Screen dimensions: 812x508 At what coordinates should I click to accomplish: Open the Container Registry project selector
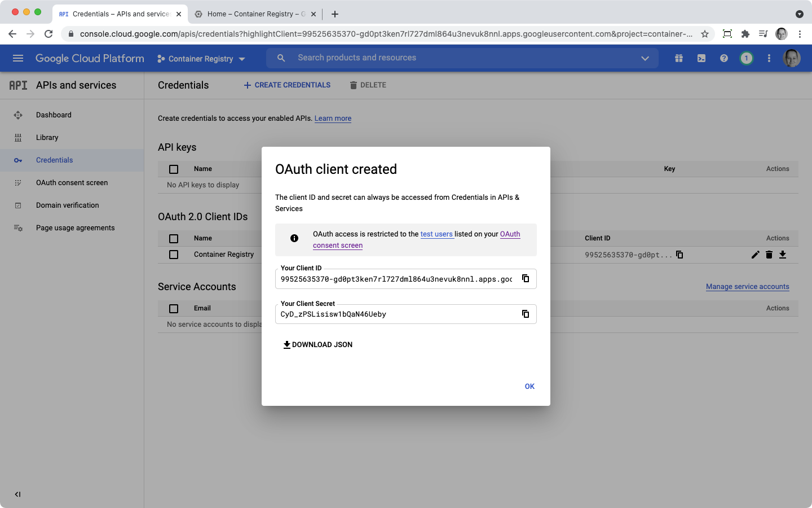coord(201,59)
